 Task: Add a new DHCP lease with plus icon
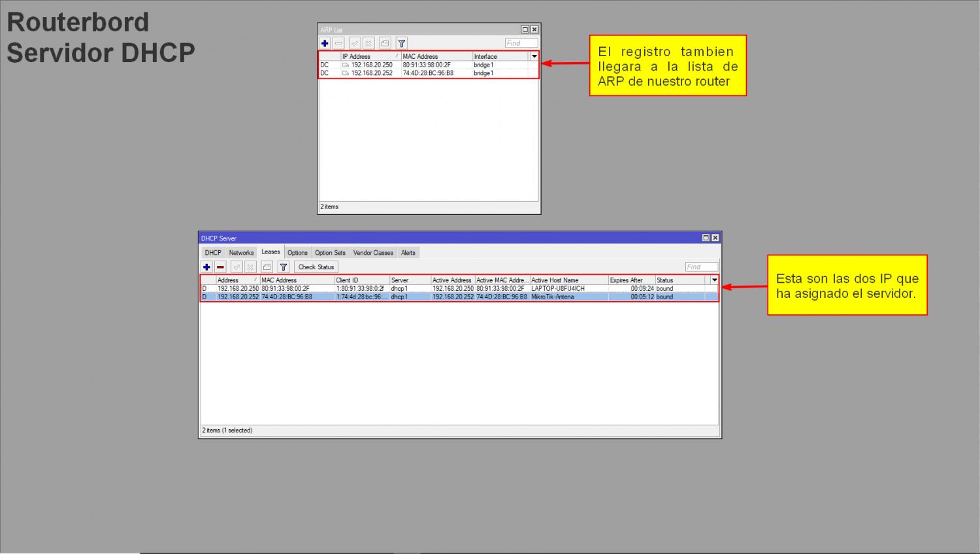pyautogui.click(x=206, y=267)
